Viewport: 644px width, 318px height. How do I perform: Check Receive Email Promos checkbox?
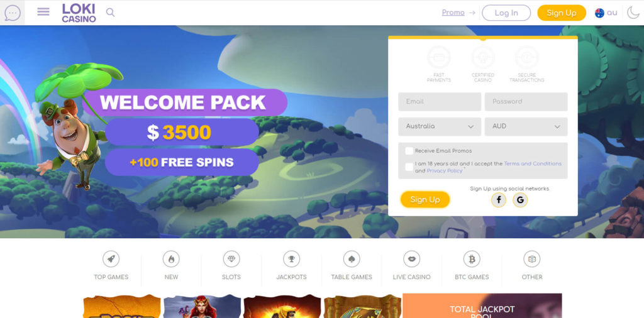(x=409, y=151)
